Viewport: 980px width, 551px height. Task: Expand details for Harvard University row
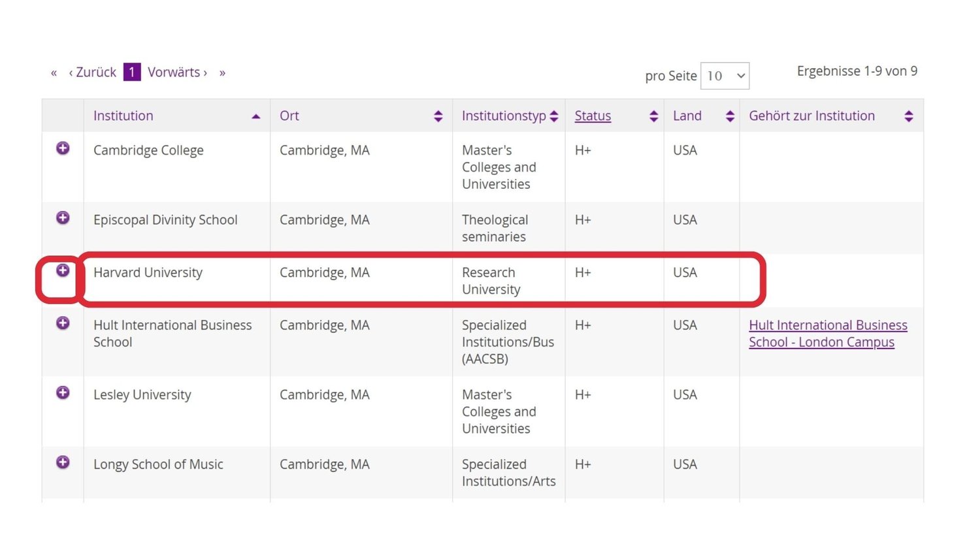62,271
